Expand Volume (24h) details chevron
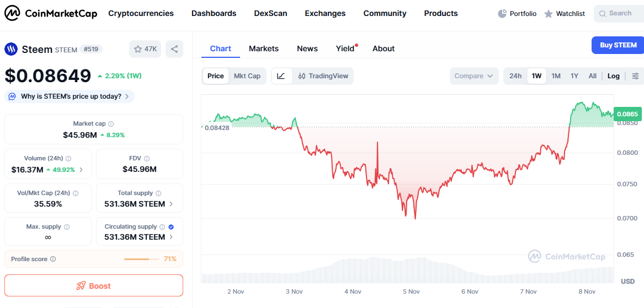Screen dimensions: 644x308 coord(81,170)
